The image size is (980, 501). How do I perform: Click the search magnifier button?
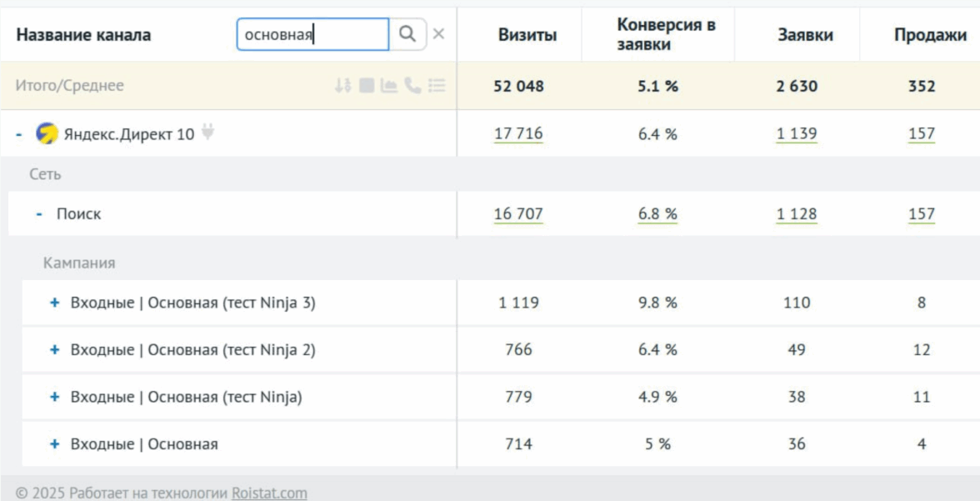click(x=407, y=34)
